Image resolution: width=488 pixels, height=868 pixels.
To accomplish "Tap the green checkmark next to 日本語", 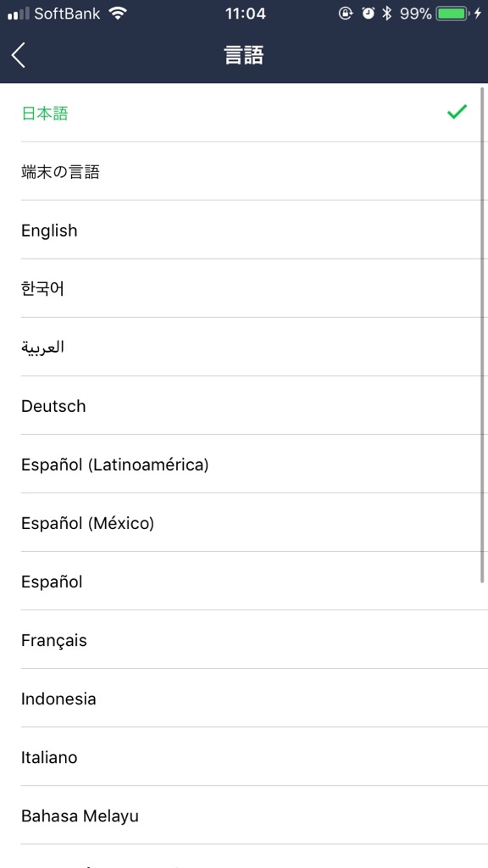I will 457,113.
